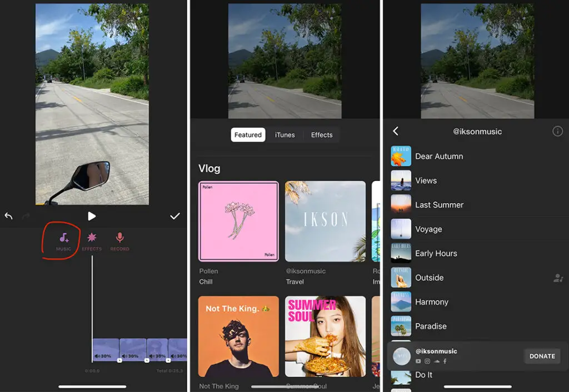This screenshot has height=392, width=569.
Task: Select the track Early Hours
Action: pyautogui.click(x=477, y=254)
